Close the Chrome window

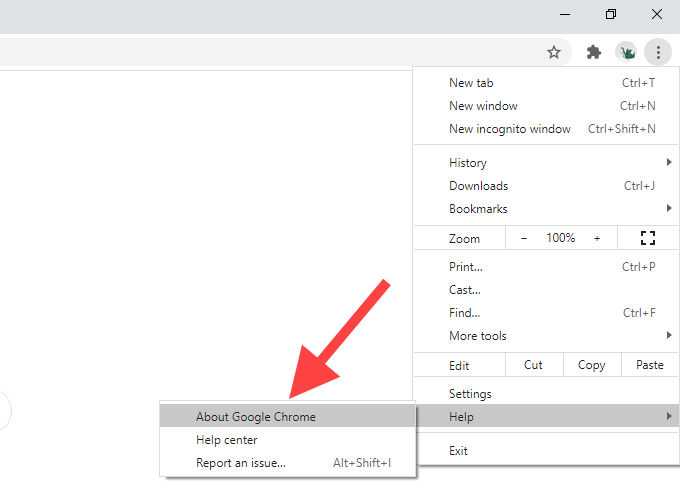pyautogui.click(x=657, y=14)
